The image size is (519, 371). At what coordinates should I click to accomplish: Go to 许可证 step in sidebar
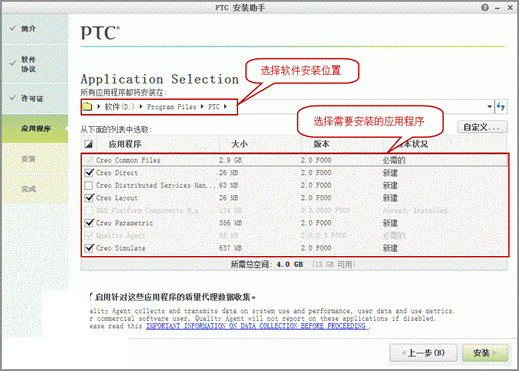coord(35,98)
